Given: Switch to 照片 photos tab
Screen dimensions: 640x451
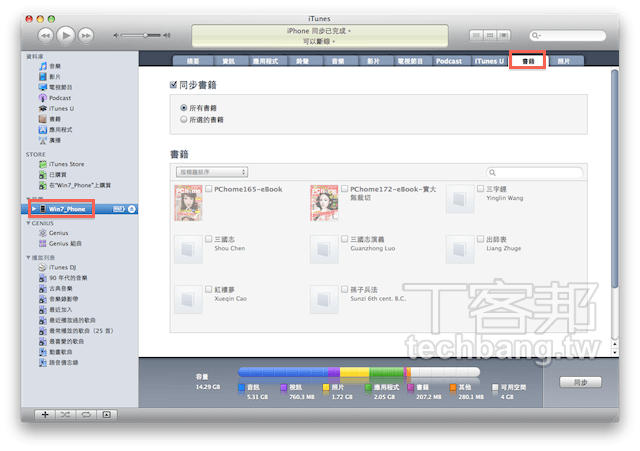Looking at the screenshot, I should click(x=564, y=61).
